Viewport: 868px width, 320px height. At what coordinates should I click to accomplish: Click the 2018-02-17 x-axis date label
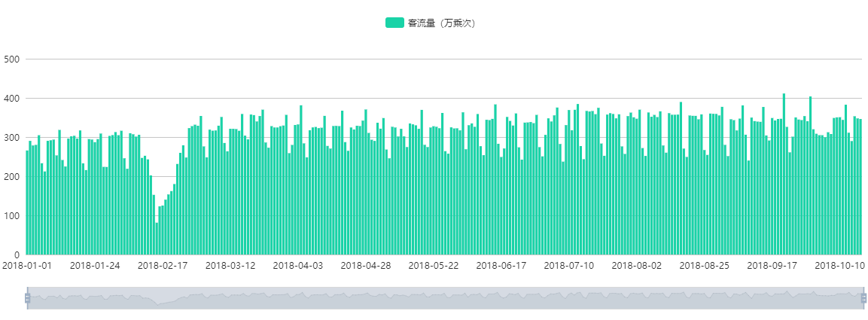(x=163, y=266)
